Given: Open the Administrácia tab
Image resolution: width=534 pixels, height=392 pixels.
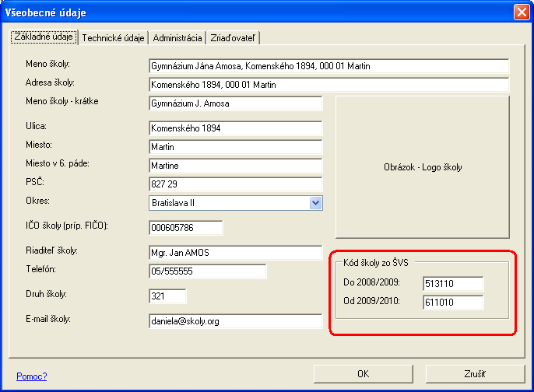Looking at the screenshot, I should pos(177,38).
